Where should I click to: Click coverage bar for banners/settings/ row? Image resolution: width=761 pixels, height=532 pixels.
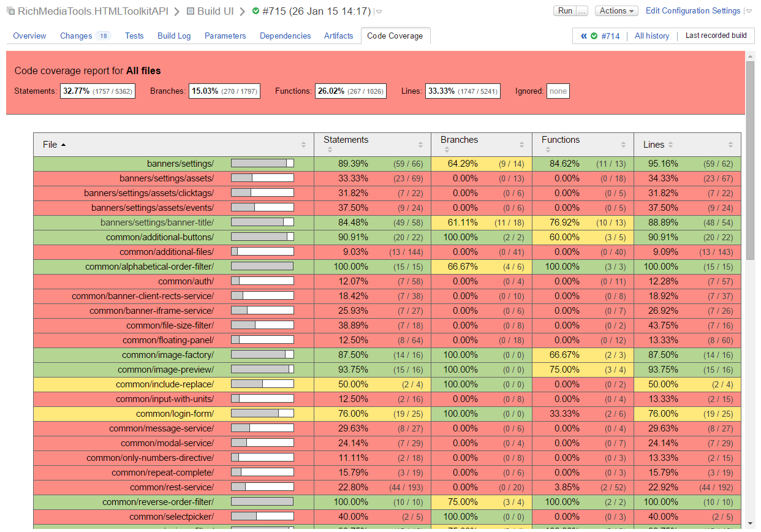coord(262,164)
